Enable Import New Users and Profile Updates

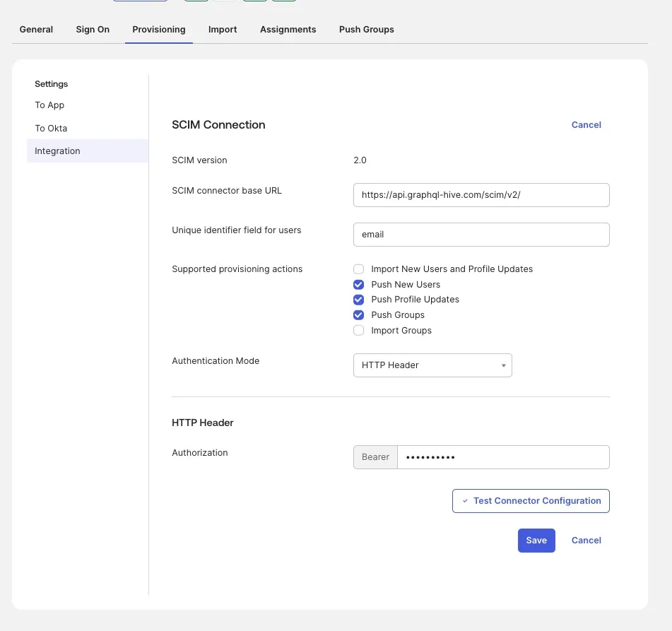point(359,269)
